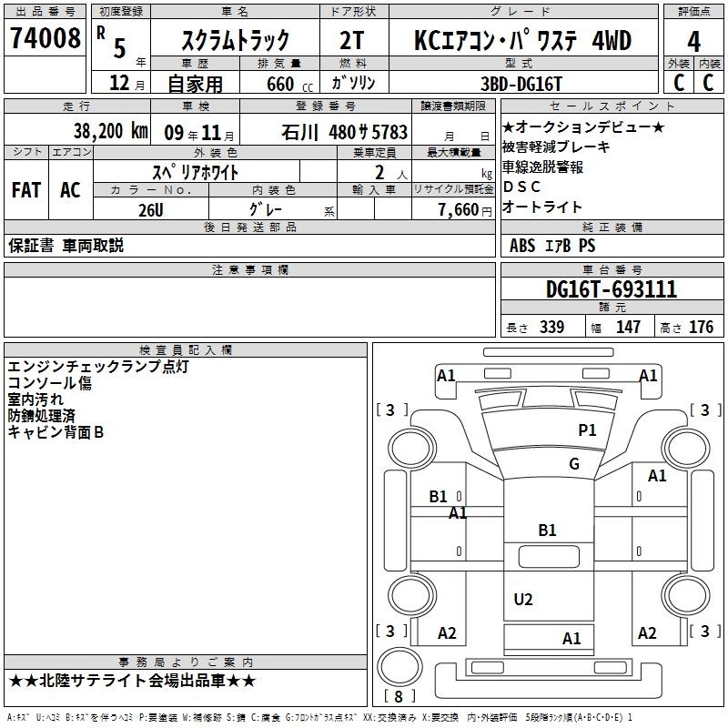Click the U2 dent mark on the truck bed
This screenshot has width=728, height=728.
(523, 599)
